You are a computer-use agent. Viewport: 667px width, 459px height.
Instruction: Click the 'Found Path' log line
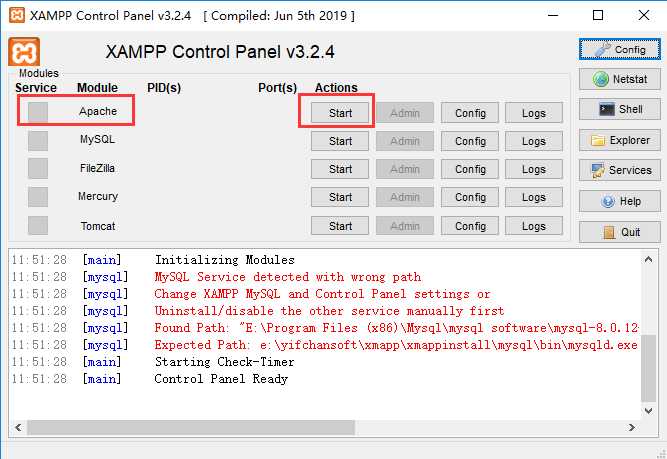[396, 328]
